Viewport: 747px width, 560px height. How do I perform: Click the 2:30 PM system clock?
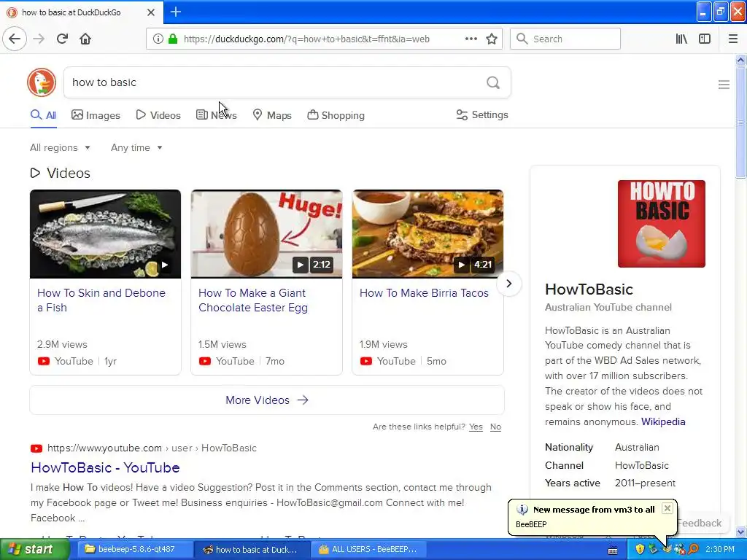(719, 549)
